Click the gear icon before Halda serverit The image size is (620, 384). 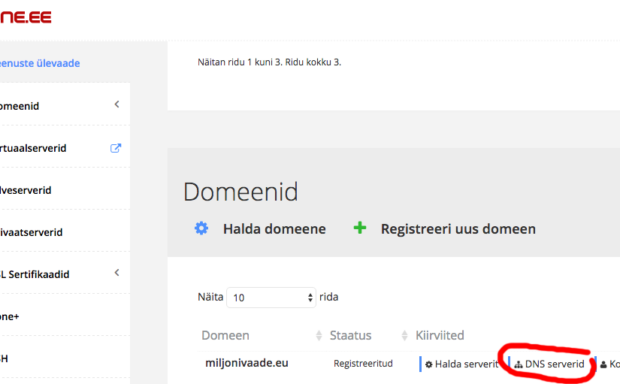[429, 364]
